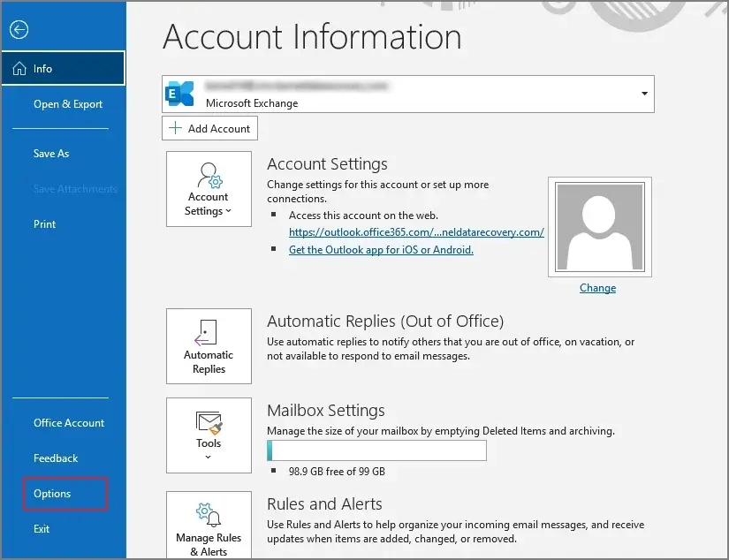Click the Change link under profile photo
729x560 pixels.
597,288
